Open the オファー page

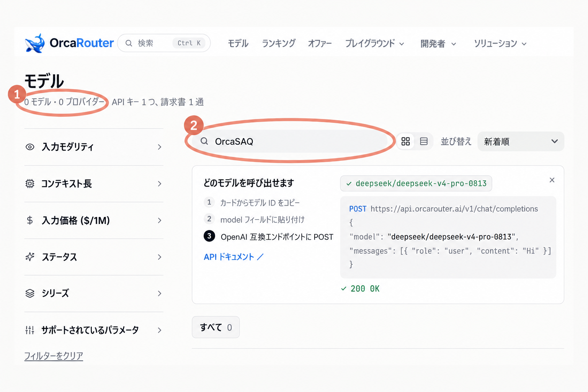(320, 43)
